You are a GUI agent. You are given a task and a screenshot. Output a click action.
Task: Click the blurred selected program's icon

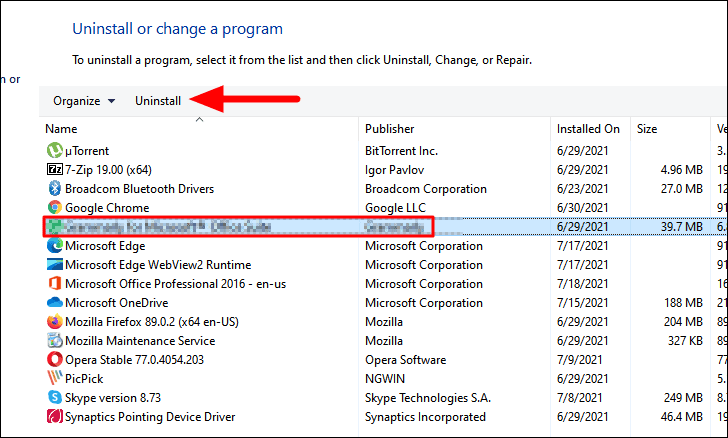click(x=55, y=227)
